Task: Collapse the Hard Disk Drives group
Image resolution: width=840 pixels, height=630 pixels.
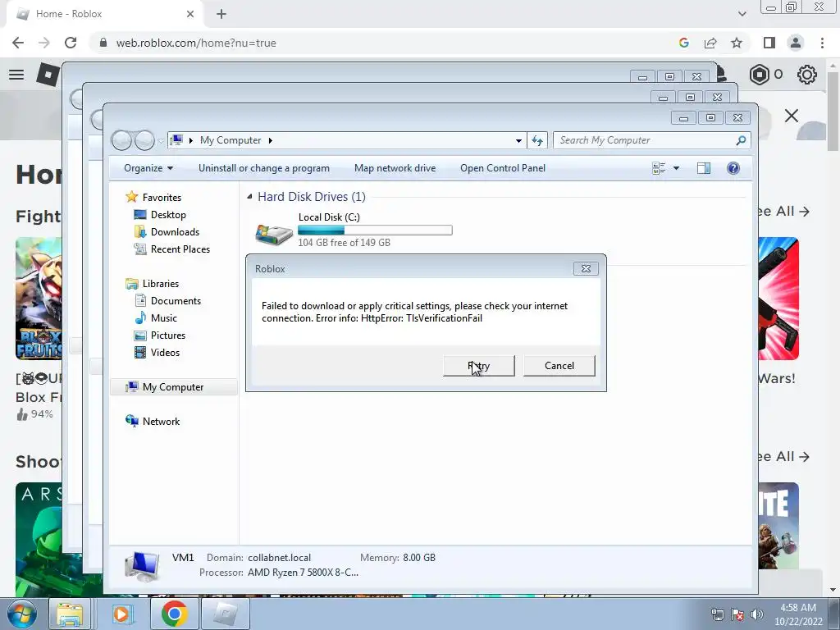Action: point(249,197)
